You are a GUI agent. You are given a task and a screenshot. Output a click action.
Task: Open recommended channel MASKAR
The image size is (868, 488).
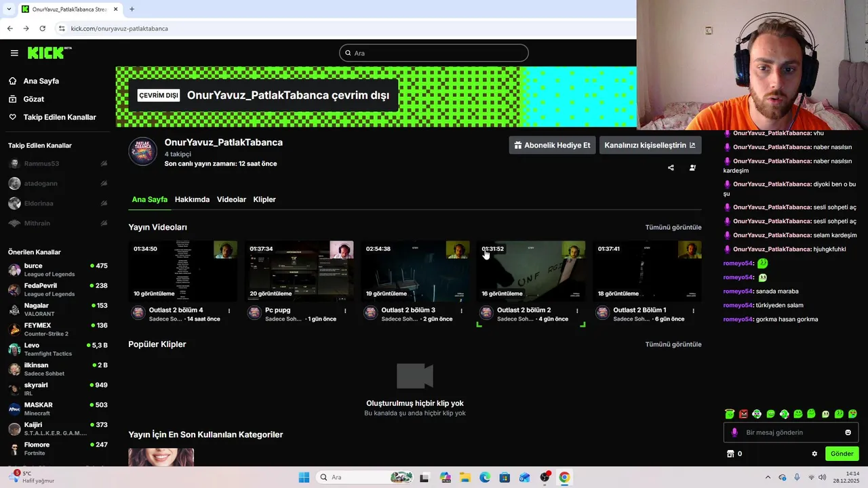[58, 409]
